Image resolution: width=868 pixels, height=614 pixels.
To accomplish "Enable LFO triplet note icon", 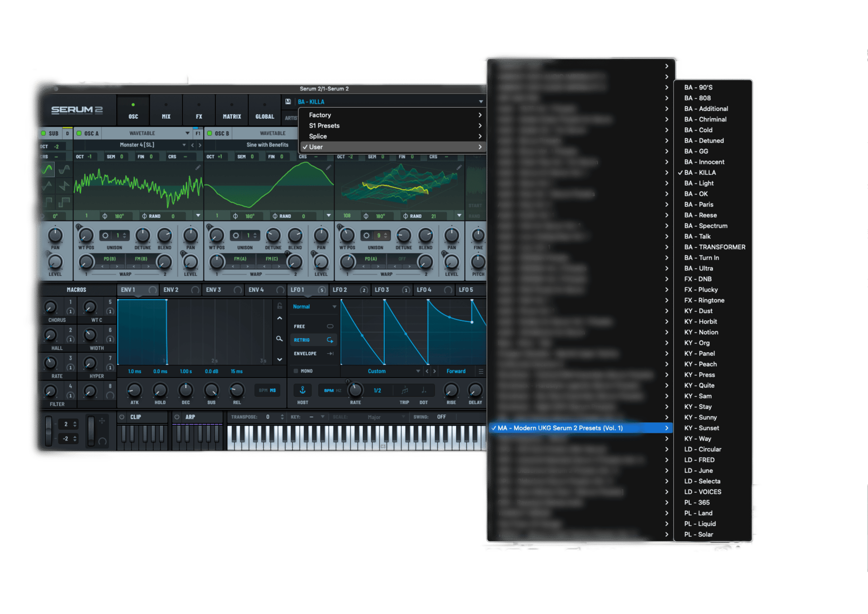I will click(x=405, y=390).
